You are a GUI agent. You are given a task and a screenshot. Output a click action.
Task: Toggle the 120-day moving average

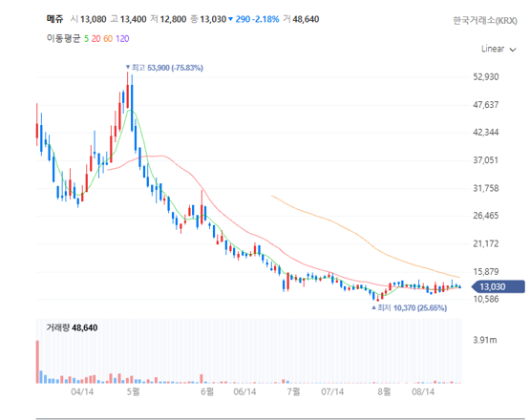click(122, 39)
